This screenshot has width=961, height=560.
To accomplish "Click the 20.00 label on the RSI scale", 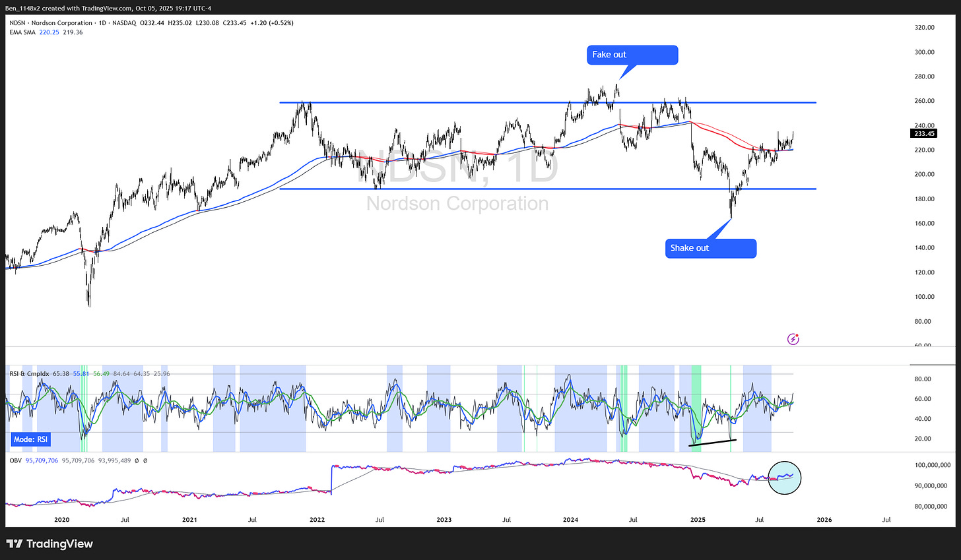I will [x=923, y=439].
